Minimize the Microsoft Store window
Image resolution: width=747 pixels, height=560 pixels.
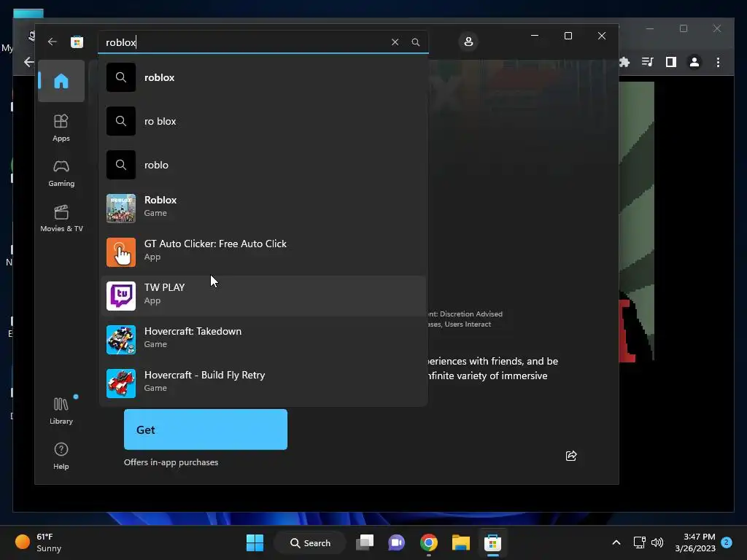click(x=535, y=36)
